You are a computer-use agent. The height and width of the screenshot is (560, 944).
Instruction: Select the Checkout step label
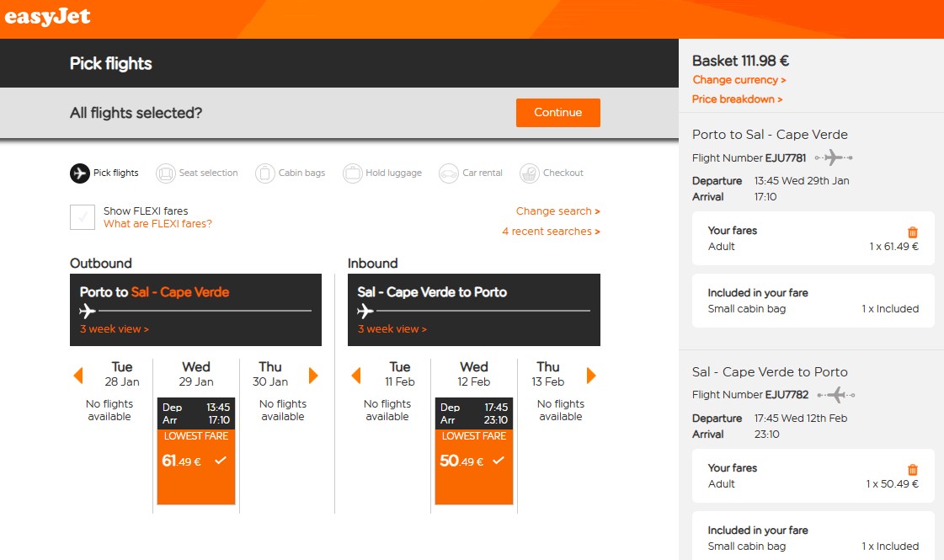coord(563,173)
